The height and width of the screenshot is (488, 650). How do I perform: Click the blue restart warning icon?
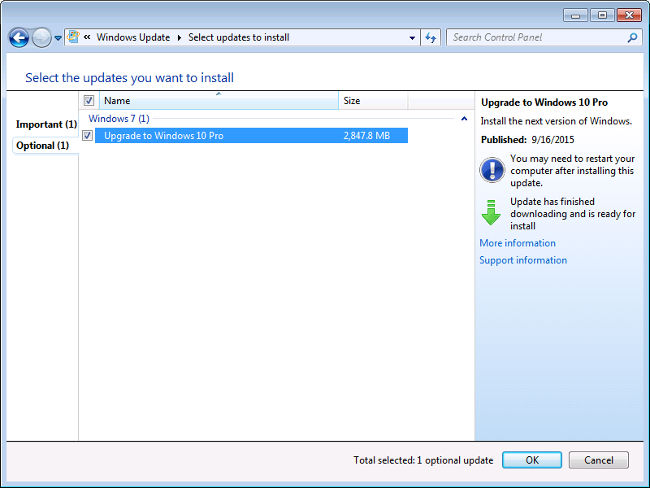(491, 170)
